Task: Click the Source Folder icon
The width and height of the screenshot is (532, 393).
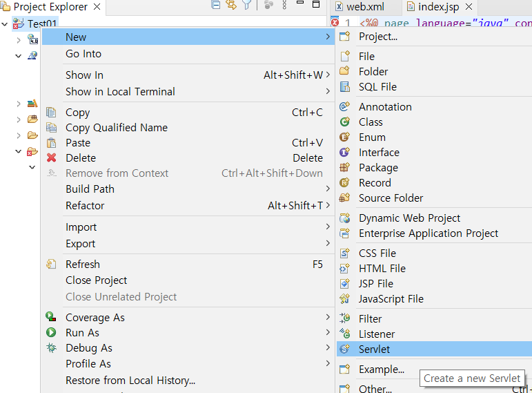Action: tap(345, 198)
